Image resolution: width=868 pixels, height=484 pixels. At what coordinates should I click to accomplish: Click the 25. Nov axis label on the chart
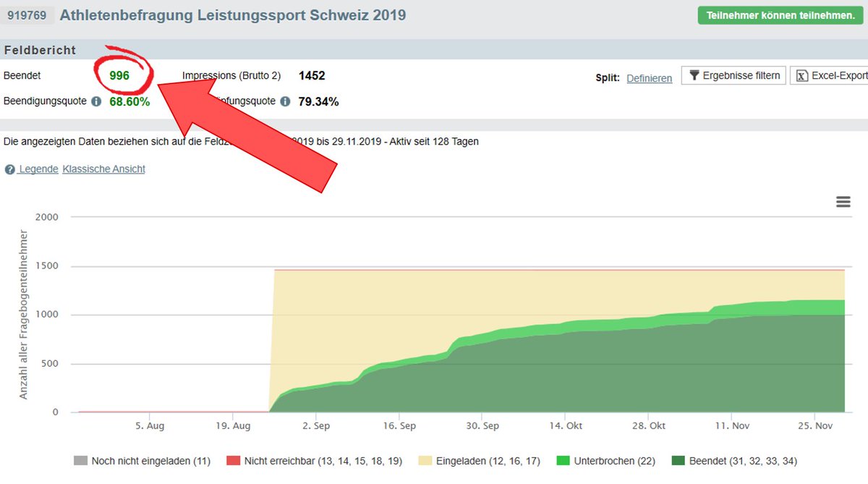tap(814, 425)
